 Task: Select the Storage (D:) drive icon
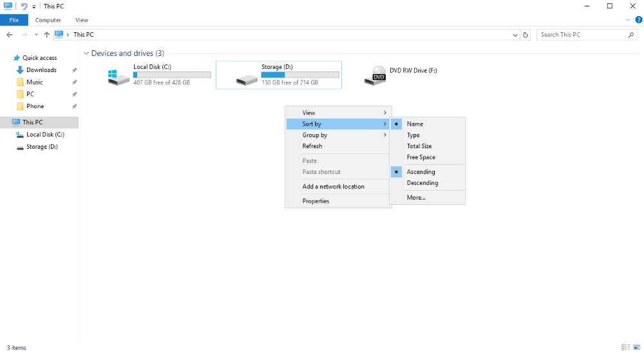(x=247, y=79)
